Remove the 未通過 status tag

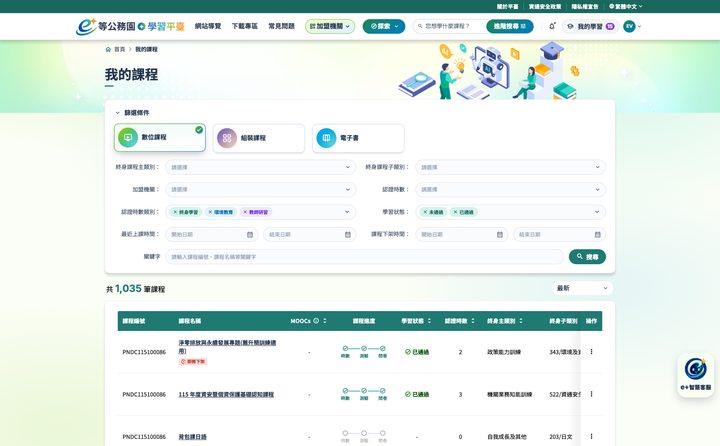[425, 212]
